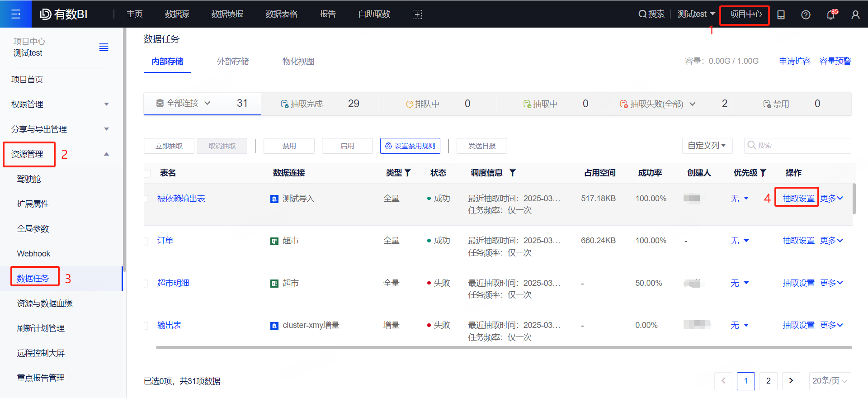Viewport: 868px width, 398px height.
Task: Open the 申请扩容 link
Action: [x=794, y=61]
